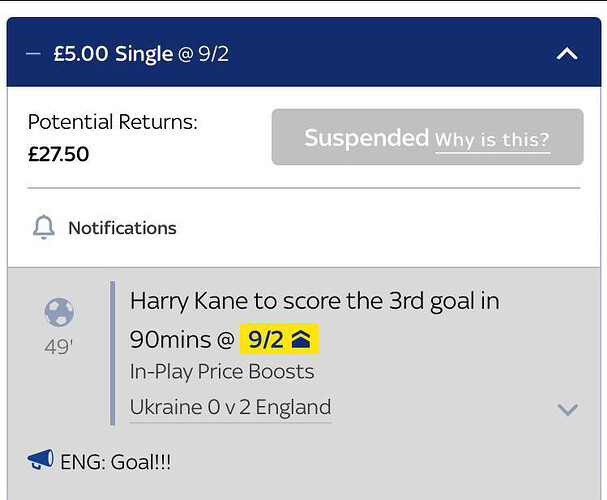The image size is (607, 500).
Task: Open the In-Play Price Boosts label
Action: (222, 372)
